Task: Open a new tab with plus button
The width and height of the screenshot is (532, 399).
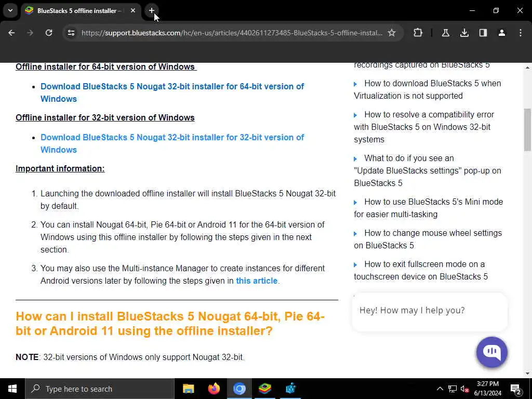Action: click(152, 10)
